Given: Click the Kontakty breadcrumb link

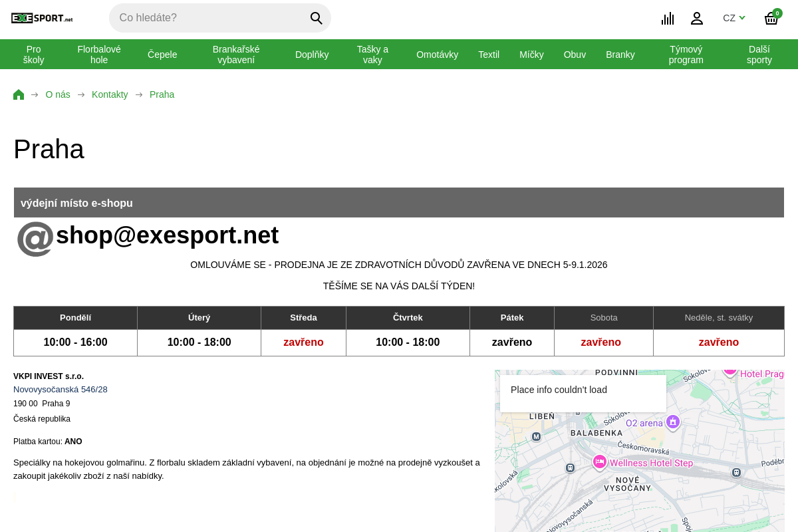Looking at the screenshot, I should [110, 94].
